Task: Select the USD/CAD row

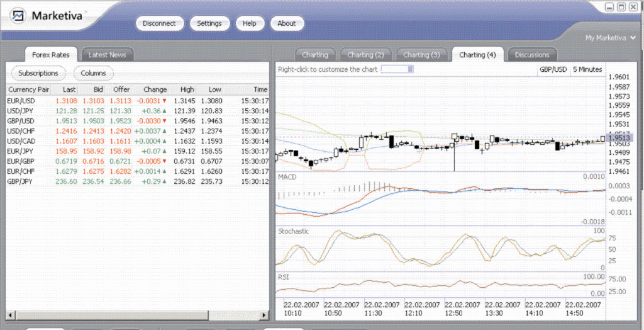Action: point(138,141)
